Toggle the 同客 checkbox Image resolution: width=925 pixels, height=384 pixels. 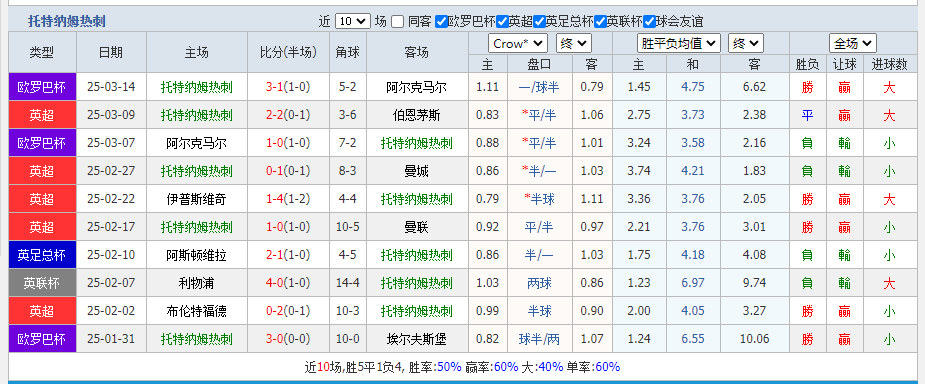tap(398, 22)
